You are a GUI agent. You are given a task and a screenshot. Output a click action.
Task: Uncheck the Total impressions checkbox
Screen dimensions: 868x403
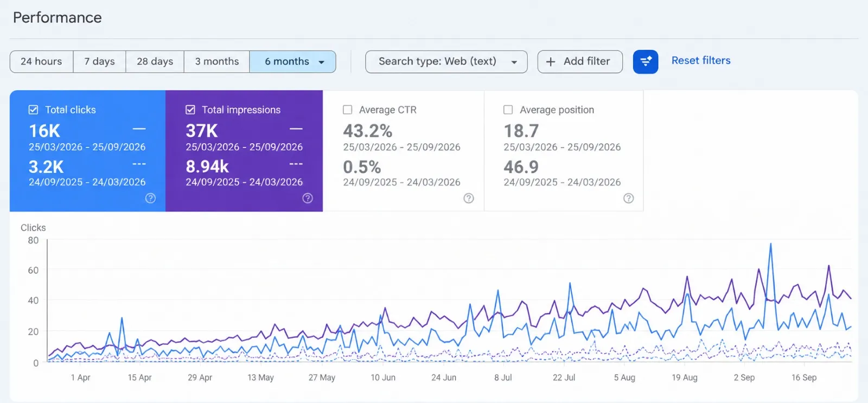[x=190, y=110]
